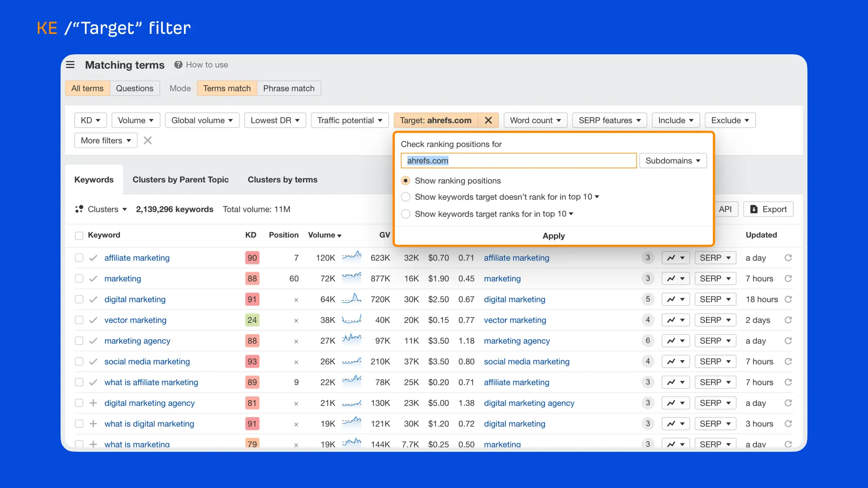Refresh the social media marketing row data
The image size is (868, 488).
(x=788, y=361)
